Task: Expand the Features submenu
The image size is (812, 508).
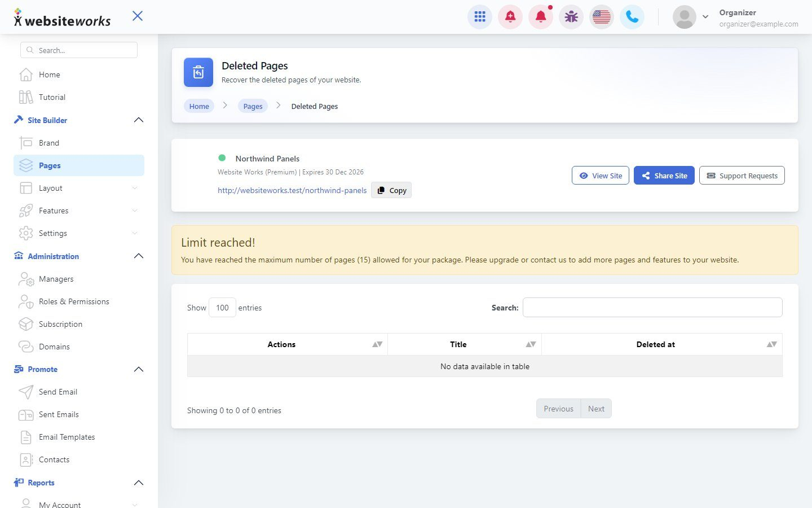Action: [135, 211]
